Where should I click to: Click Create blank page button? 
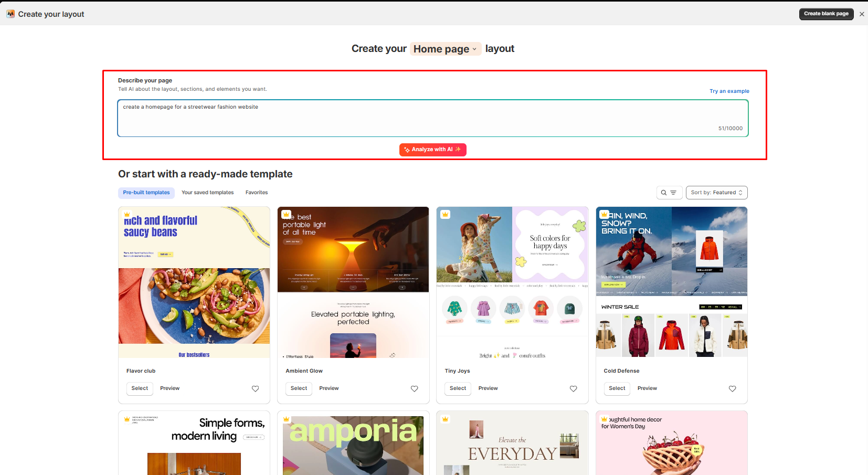coord(826,14)
